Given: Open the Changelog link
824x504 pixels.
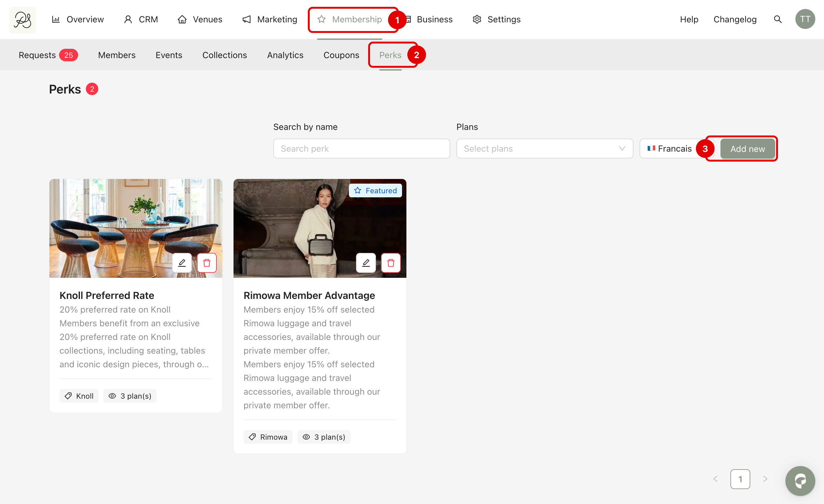Looking at the screenshot, I should [x=735, y=19].
